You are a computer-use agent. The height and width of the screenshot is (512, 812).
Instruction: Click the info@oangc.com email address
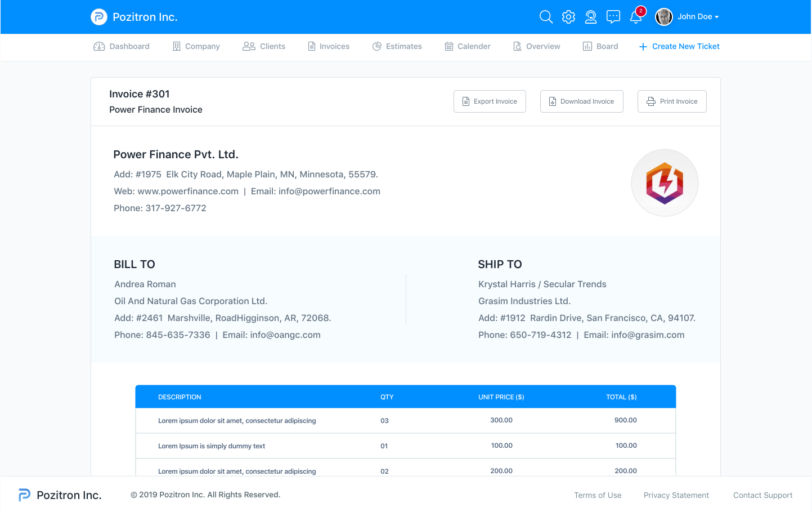(x=285, y=335)
